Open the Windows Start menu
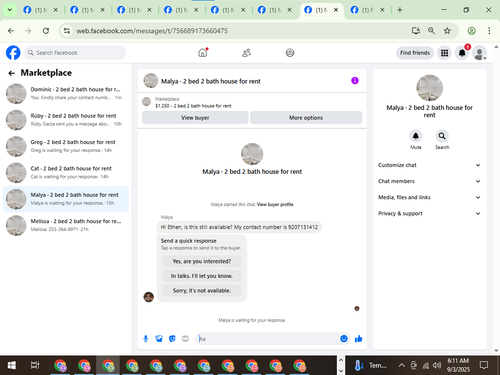 [x=12, y=365]
